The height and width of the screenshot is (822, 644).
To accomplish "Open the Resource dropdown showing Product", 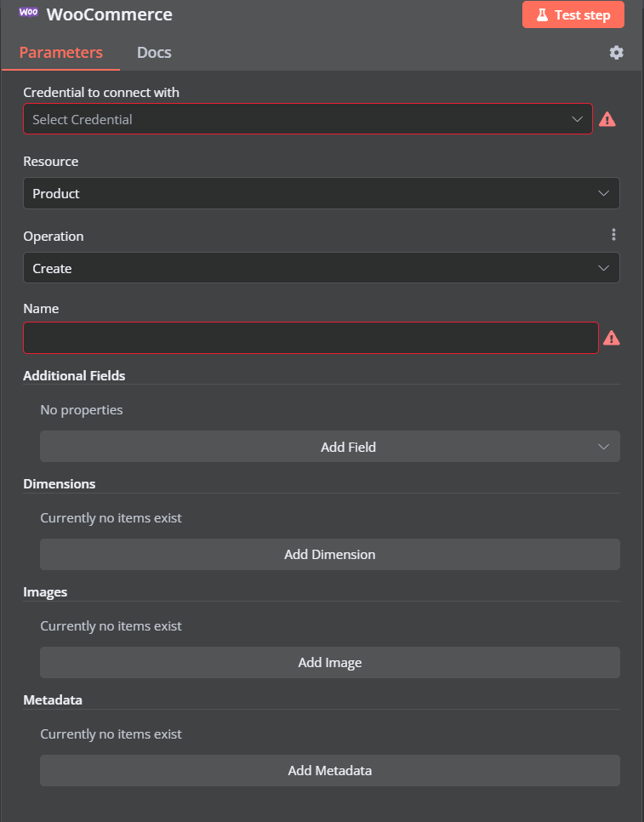I will click(x=322, y=193).
